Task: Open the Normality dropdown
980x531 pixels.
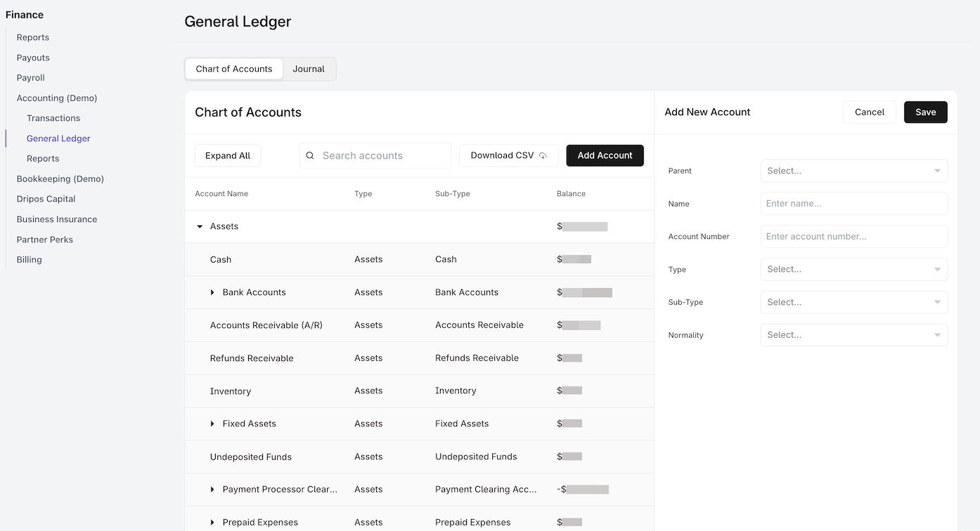Action: (854, 335)
